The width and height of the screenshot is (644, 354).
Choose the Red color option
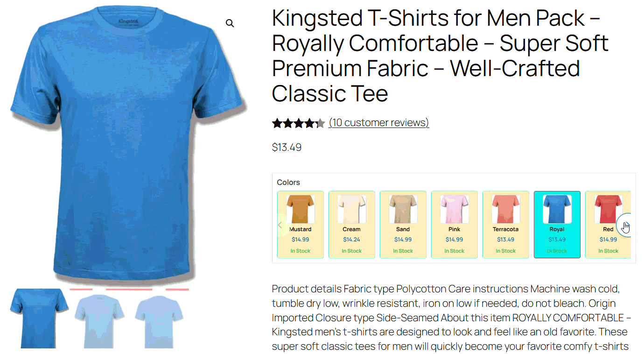[608, 225]
